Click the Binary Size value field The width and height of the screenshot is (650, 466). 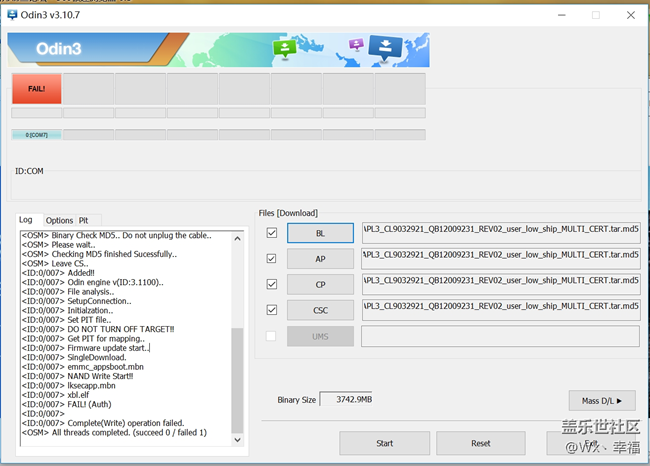(x=346, y=399)
